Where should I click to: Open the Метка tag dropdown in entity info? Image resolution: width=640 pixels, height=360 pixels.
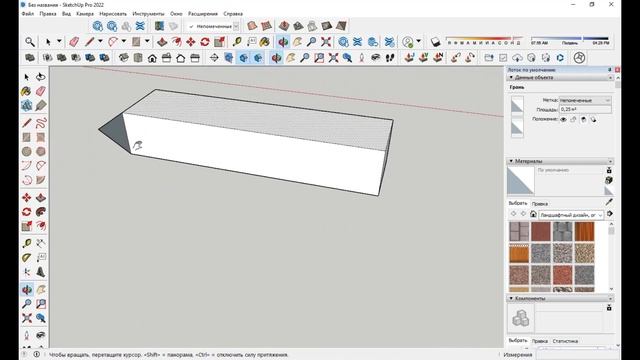(585, 100)
